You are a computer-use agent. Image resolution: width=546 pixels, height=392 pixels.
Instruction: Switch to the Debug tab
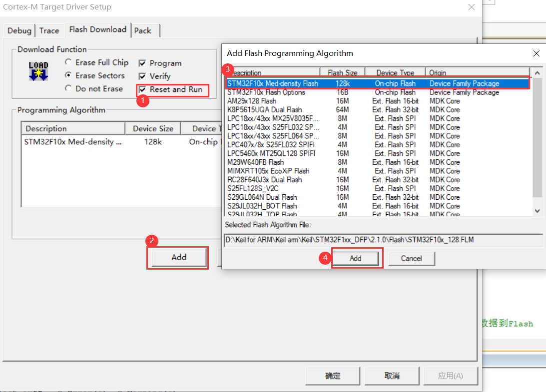[19, 30]
